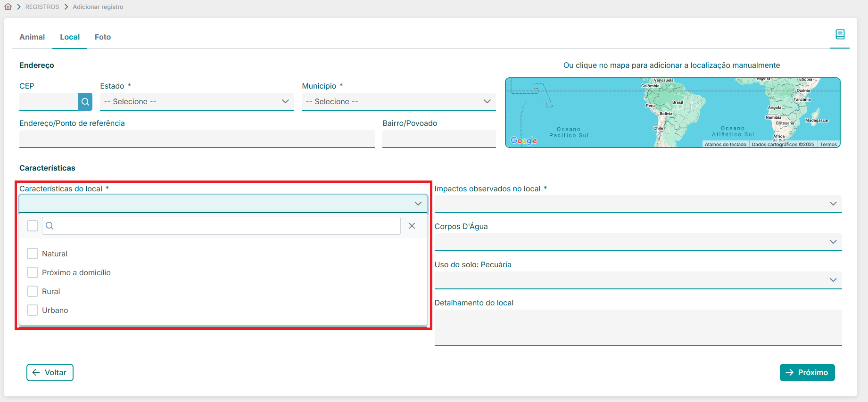Expand the Corpos D'Água dropdown

638,242
